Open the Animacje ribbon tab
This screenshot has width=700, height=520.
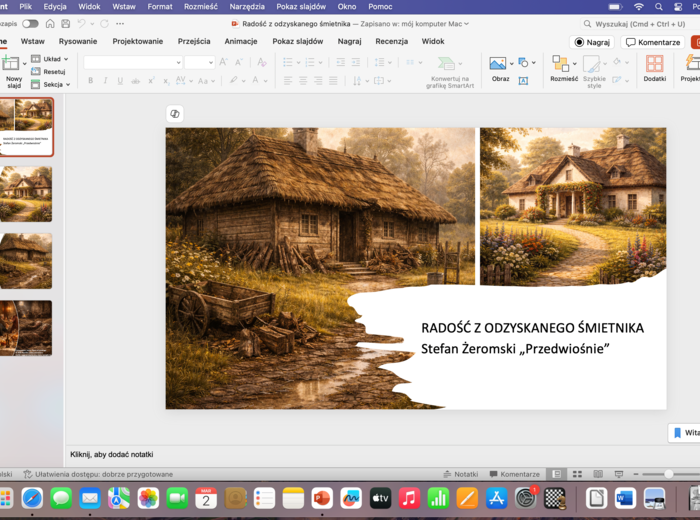pos(241,41)
